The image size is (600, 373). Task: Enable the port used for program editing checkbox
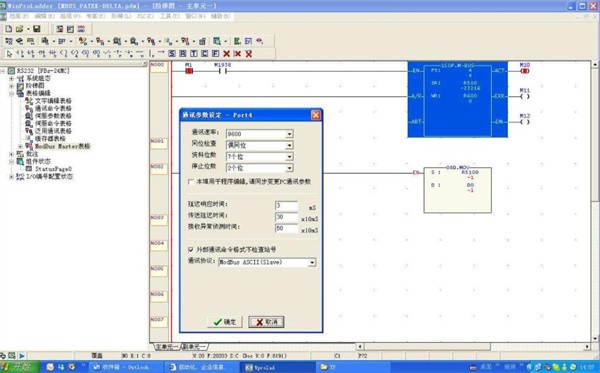pos(191,182)
